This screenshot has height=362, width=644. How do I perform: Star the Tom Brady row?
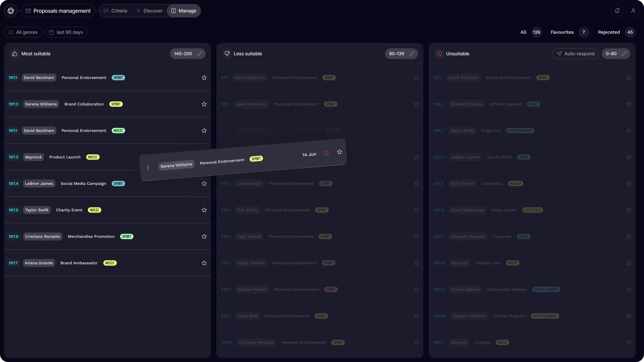point(417,210)
